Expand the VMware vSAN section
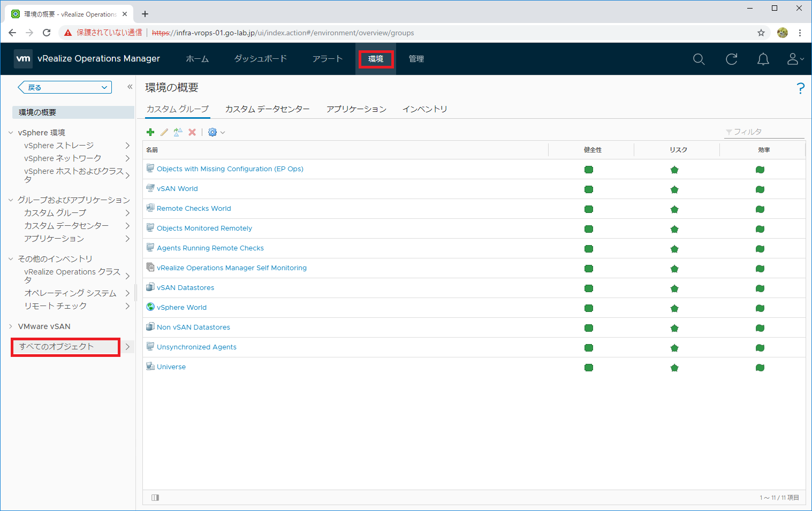Screen dimensions: 812x511 (x=11, y=326)
